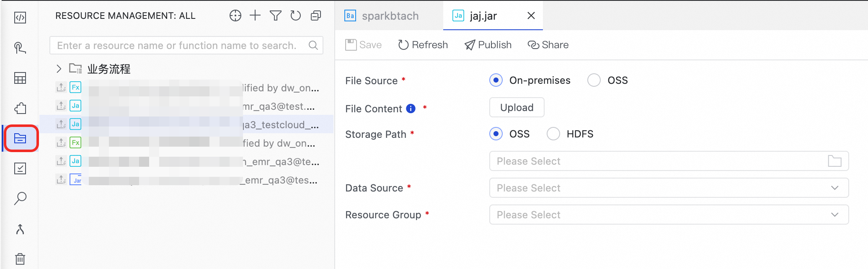Expand the 业务流程 folder tree node

click(x=59, y=69)
